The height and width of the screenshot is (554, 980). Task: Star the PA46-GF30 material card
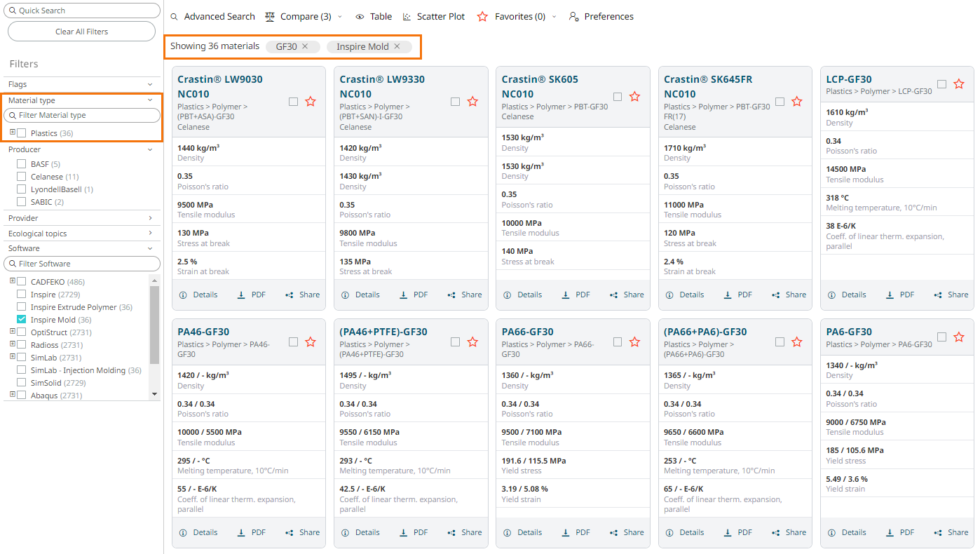(x=311, y=342)
